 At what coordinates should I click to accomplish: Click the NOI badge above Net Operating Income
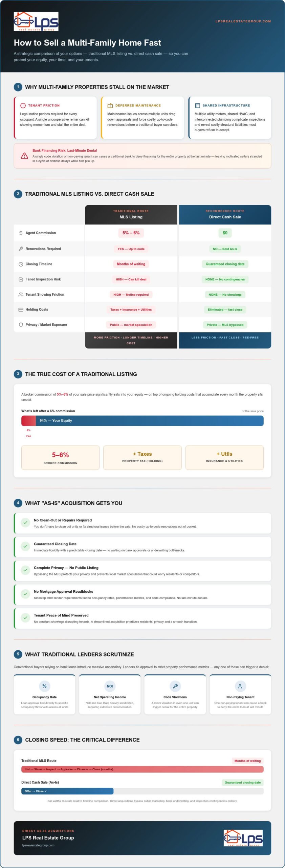[x=110, y=686]
